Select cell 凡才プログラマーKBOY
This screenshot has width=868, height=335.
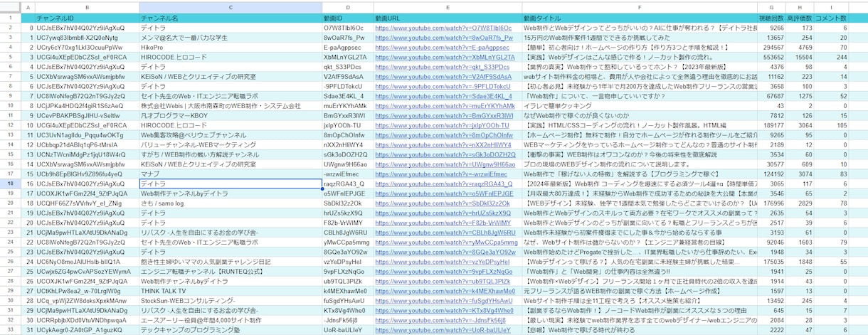231,115
